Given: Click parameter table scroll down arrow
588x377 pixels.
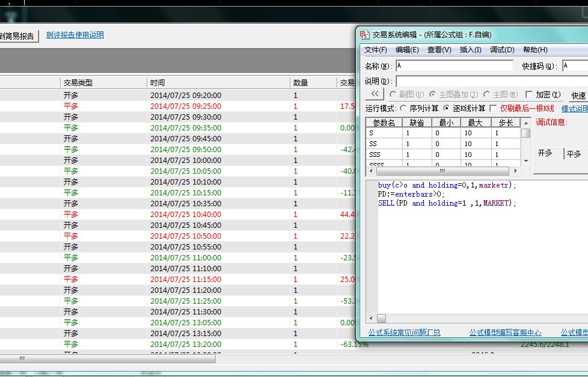Looking at the screenshot, I should pyautogui.click(x=526, y=161).
